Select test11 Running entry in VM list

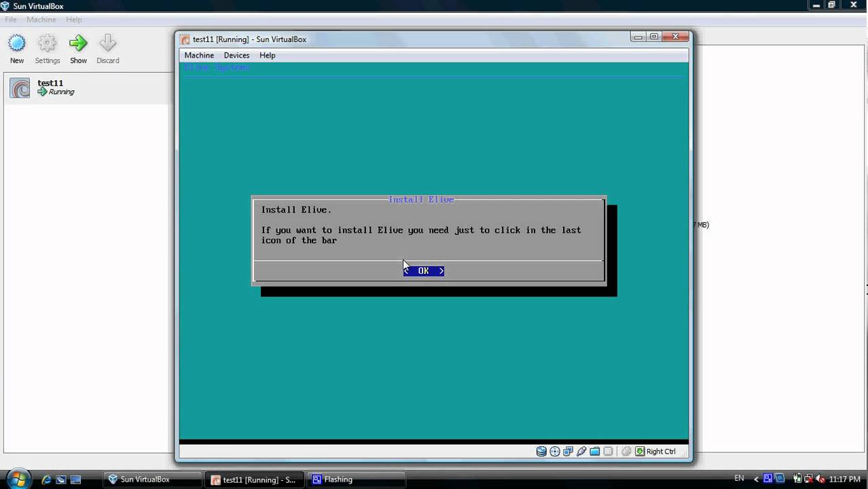[88, 88]
